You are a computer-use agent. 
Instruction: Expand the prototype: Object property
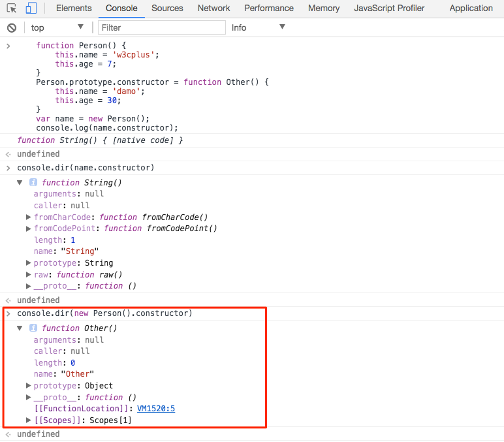tap(28, 385)
